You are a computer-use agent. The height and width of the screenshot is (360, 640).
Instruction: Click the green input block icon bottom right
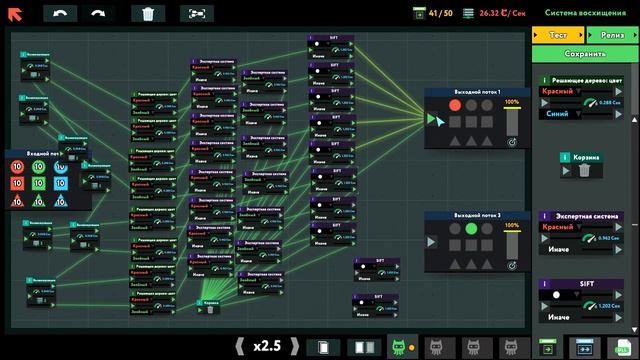(x=548, y=347)
